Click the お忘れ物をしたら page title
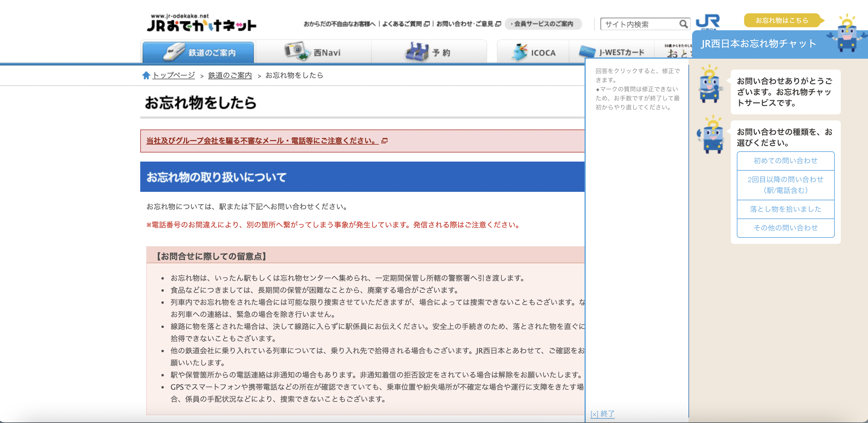This screenshot has height=423, width=868. coord(200,103)
